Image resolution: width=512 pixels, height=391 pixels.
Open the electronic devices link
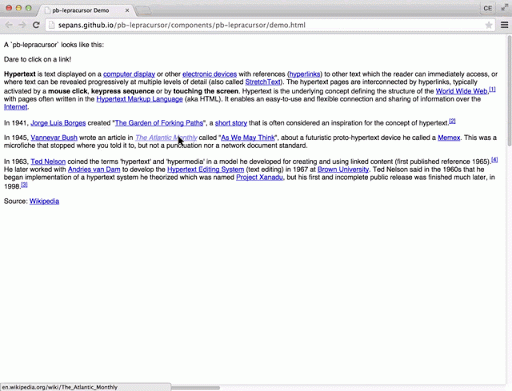pyautogui.click(x=210, y=74)
